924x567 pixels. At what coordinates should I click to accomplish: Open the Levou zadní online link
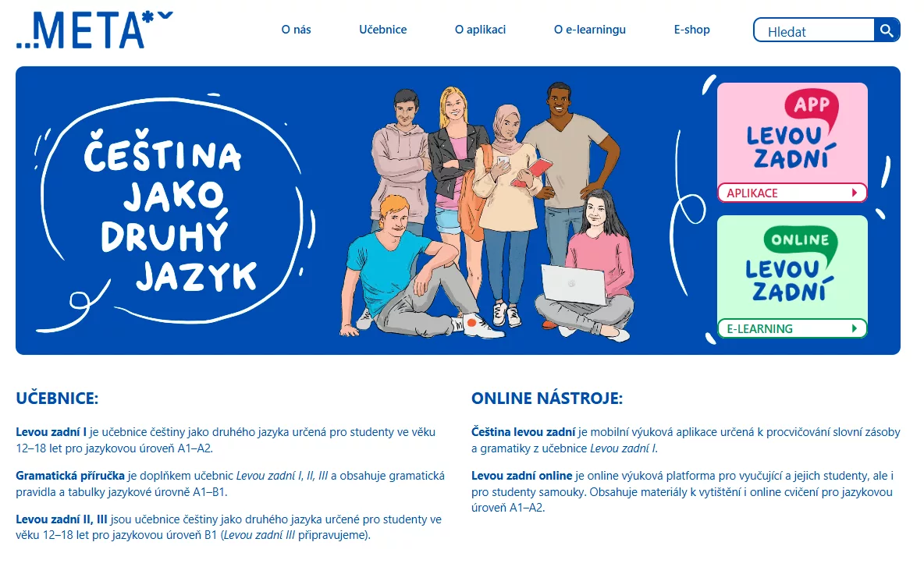[x=522, y=476]
